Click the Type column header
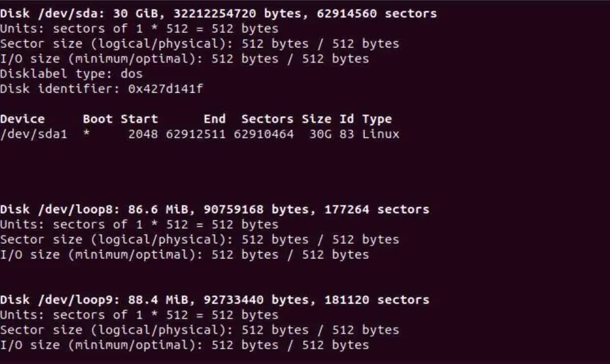This screenshot has height=364, width=610. (377, 119)
